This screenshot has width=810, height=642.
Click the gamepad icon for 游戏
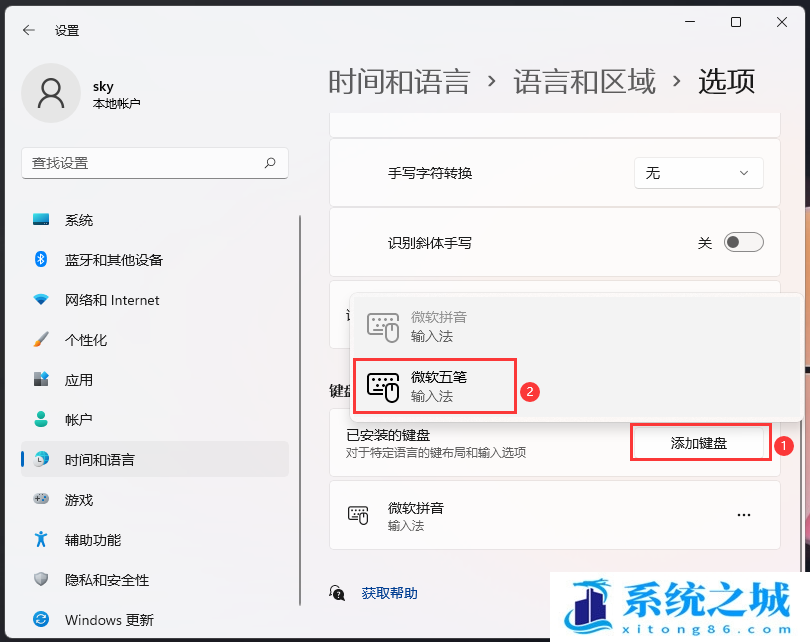click(41, 499)
